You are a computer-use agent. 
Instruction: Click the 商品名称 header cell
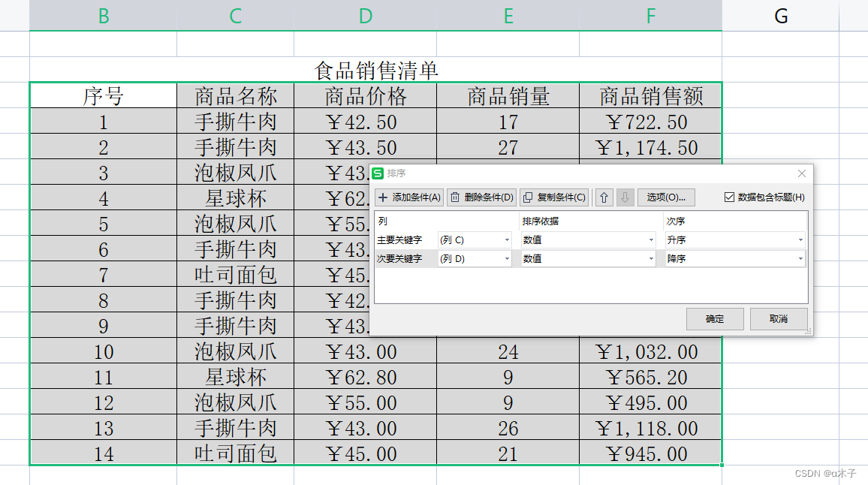[x=235, y=96]
